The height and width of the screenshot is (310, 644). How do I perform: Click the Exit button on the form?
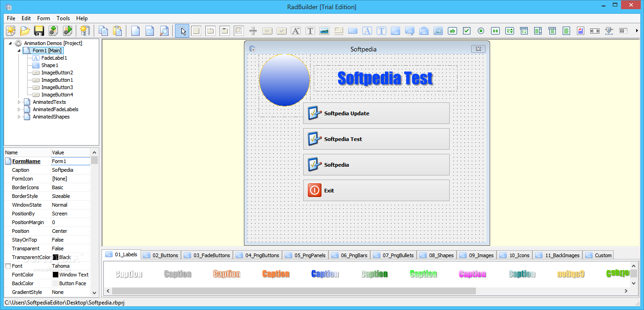pos(376,191)
